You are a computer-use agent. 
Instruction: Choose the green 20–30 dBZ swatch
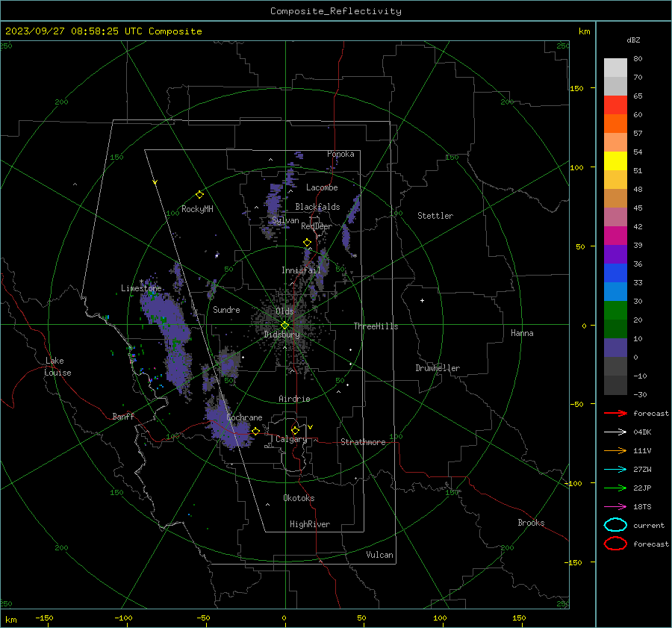(x=615, y=311)
